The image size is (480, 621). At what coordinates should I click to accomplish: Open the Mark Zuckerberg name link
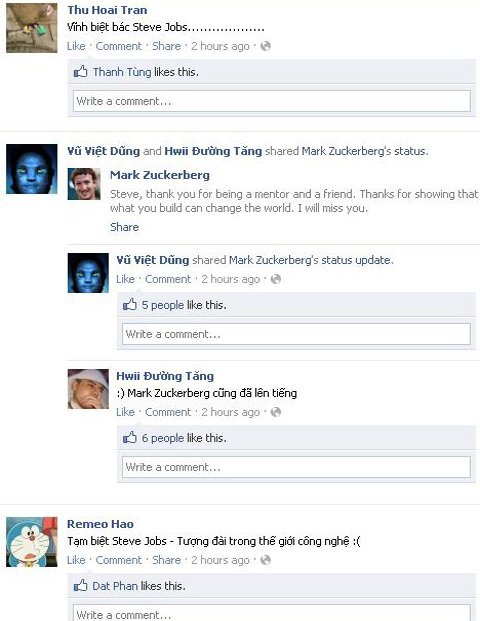point(160,175)
